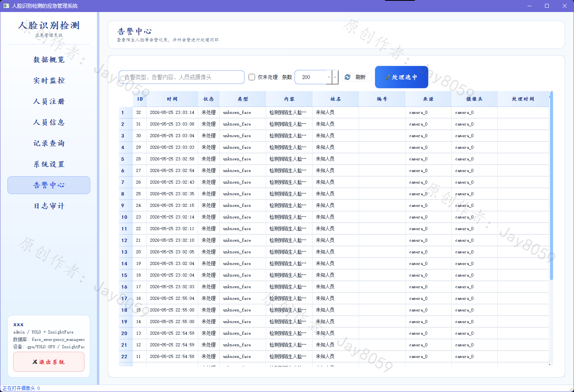
Task: Select row number 5 header
Action: coord(126,159)
